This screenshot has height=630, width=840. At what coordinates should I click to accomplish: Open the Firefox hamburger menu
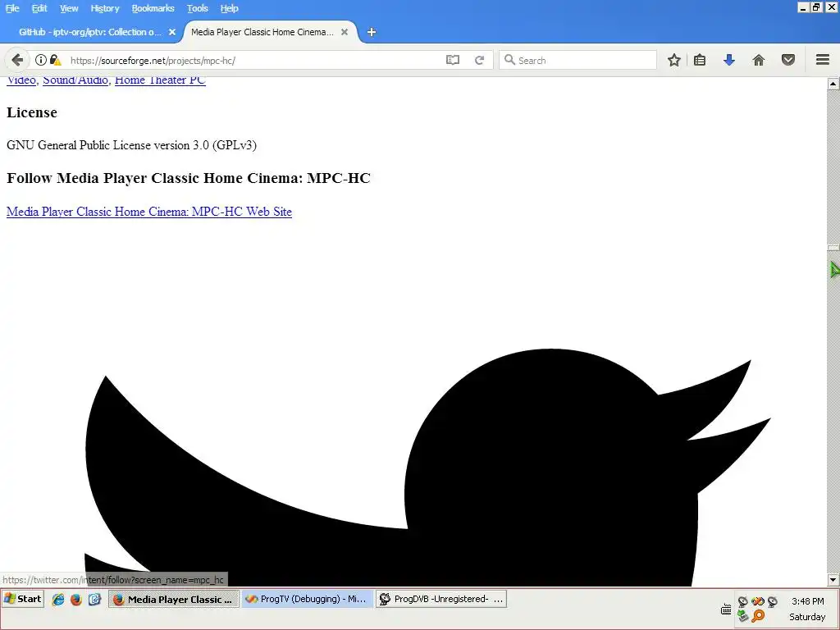823,59
